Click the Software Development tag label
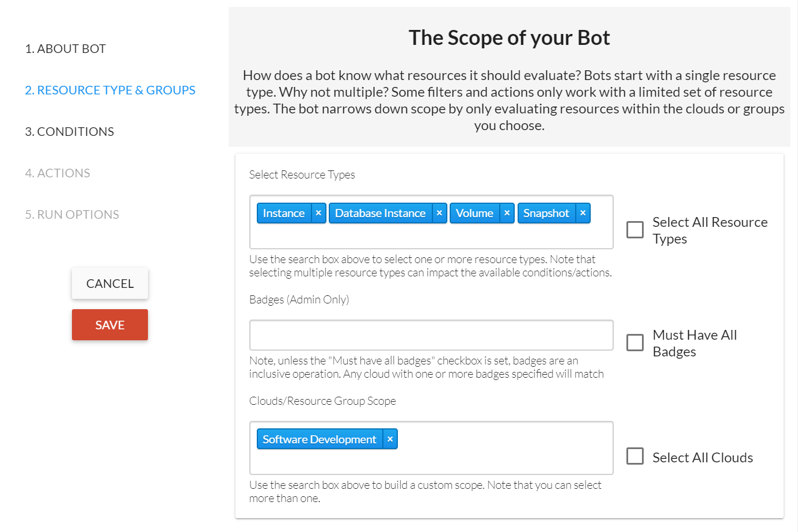Screen dimensions: 798x532 point(320,439)
